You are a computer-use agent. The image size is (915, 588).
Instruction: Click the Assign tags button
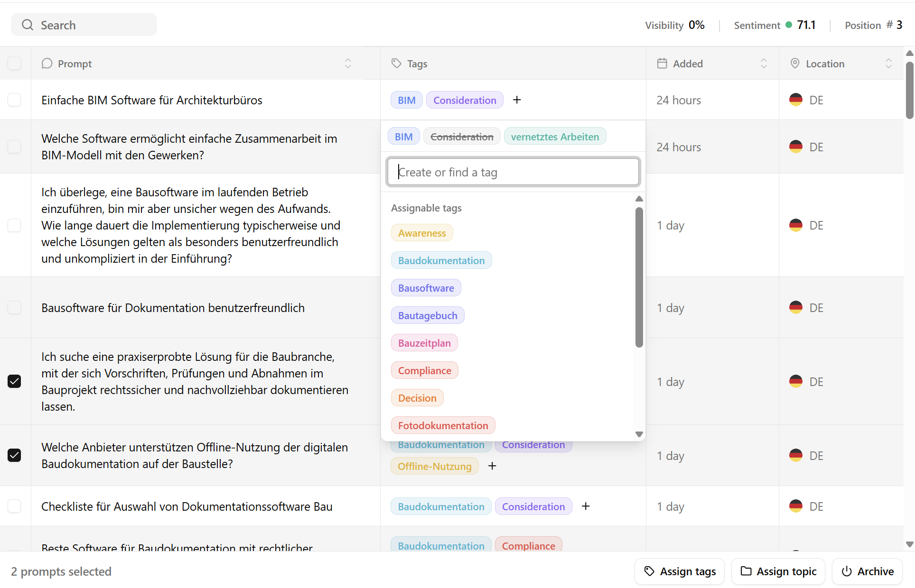pos(679,571)
